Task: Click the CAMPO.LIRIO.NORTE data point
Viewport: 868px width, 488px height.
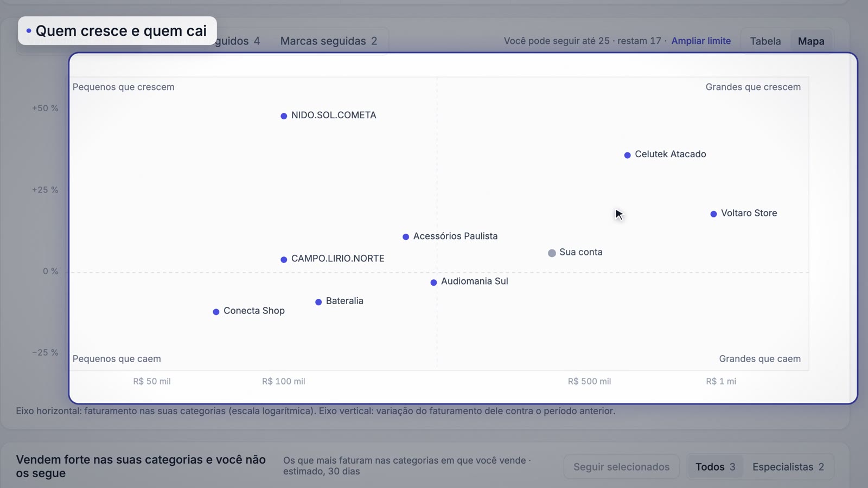Action: [x=284, y=260]
